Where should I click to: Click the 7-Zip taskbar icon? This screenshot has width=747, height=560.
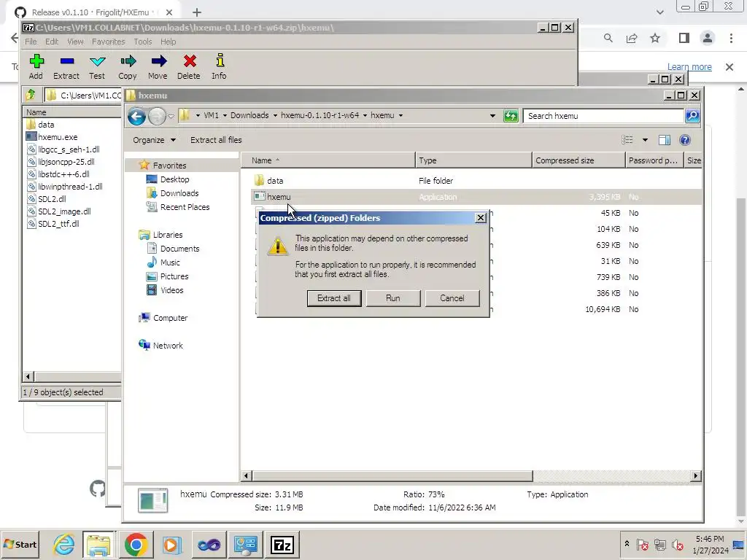[282, 545]
